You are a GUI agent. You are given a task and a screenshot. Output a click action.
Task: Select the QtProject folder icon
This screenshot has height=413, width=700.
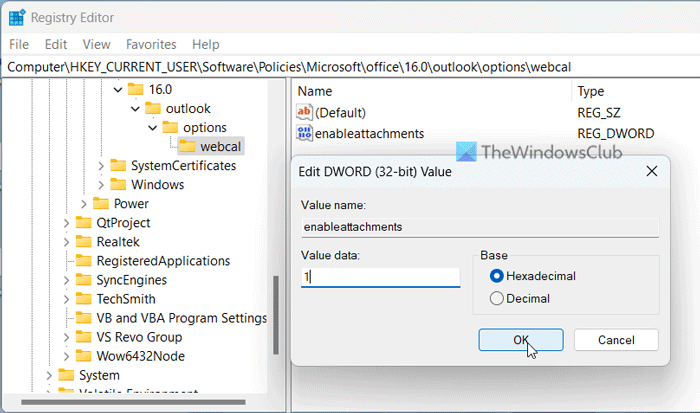83,222
